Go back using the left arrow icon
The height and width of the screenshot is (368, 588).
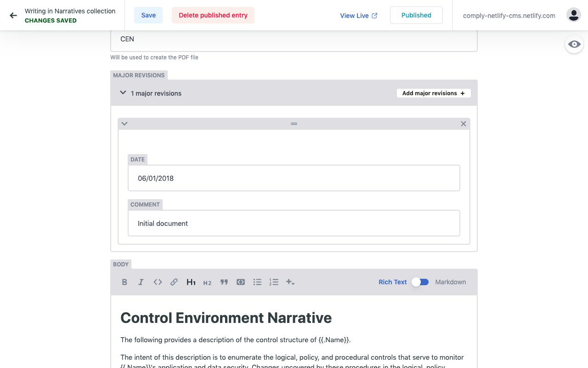pyautogui.click(x=13, y=15)
